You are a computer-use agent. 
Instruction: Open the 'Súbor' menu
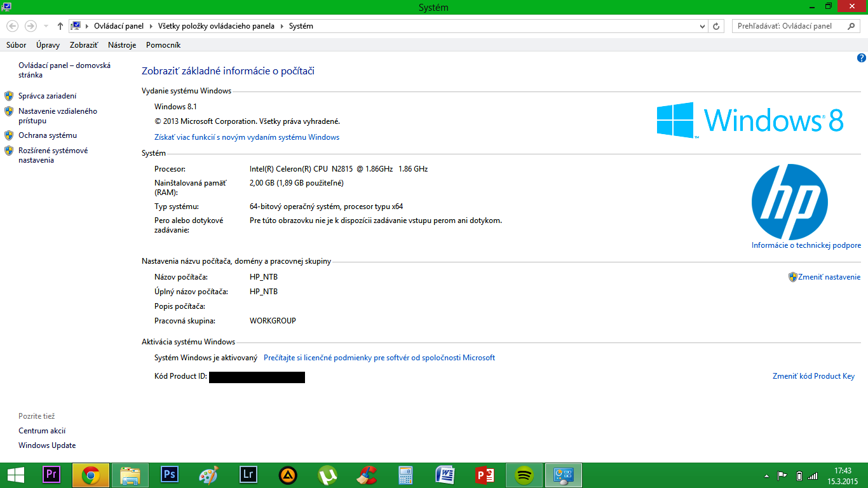click(16, 45)
